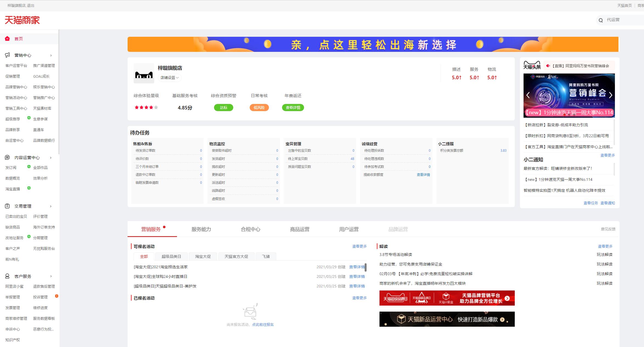Switch to the 合规中心 tab
The image size is (644, 347).
tap(251, 229)
